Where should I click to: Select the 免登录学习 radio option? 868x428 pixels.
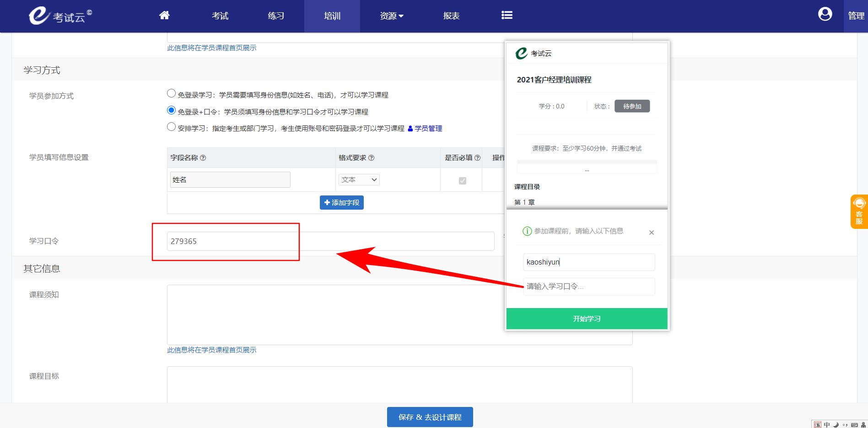point(171,93)
